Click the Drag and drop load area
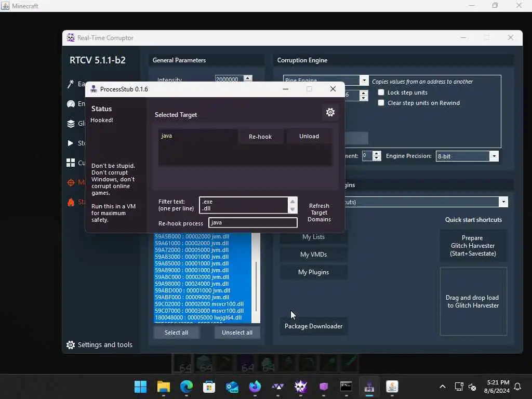532x399 pixels. tap(473, 301)
